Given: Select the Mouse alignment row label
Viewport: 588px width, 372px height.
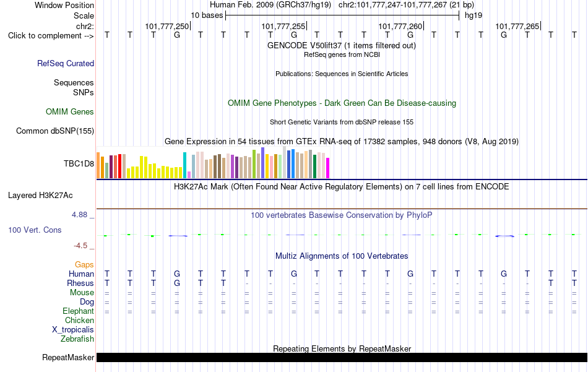Looking at the screenshot, I should [x=82, y=293].
